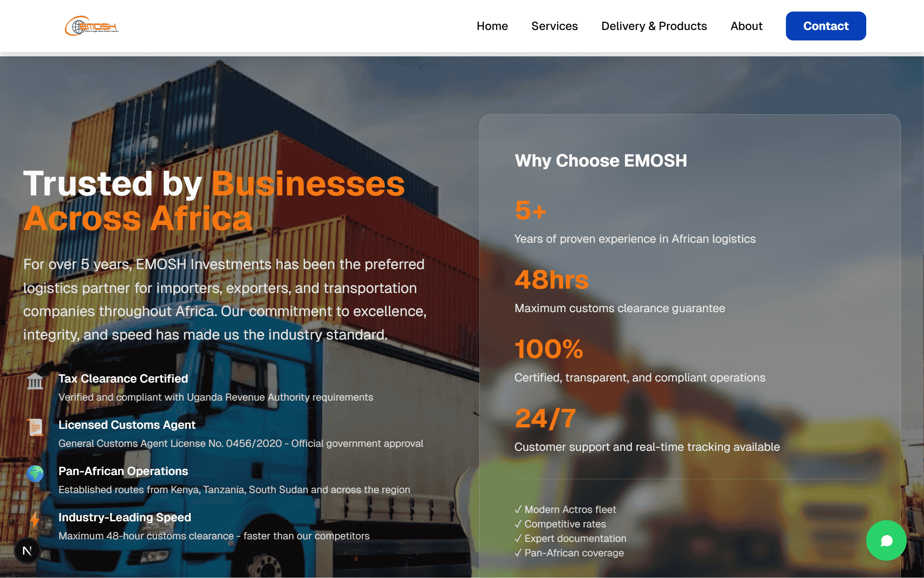The image size is (924, 578).
Task: Click the blue Contact button
Action: pyautogui.click(x=826, y=26)
